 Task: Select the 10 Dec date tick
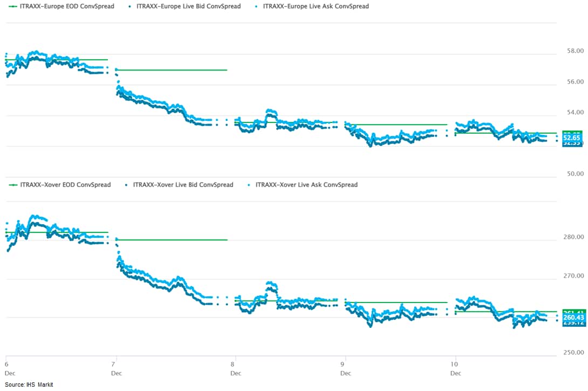click(x=456, y=361)
